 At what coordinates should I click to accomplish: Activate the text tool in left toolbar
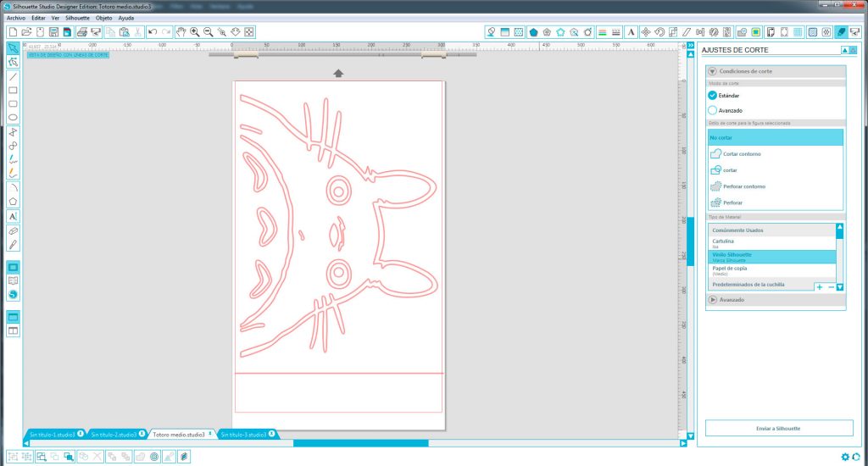(13, 216)
